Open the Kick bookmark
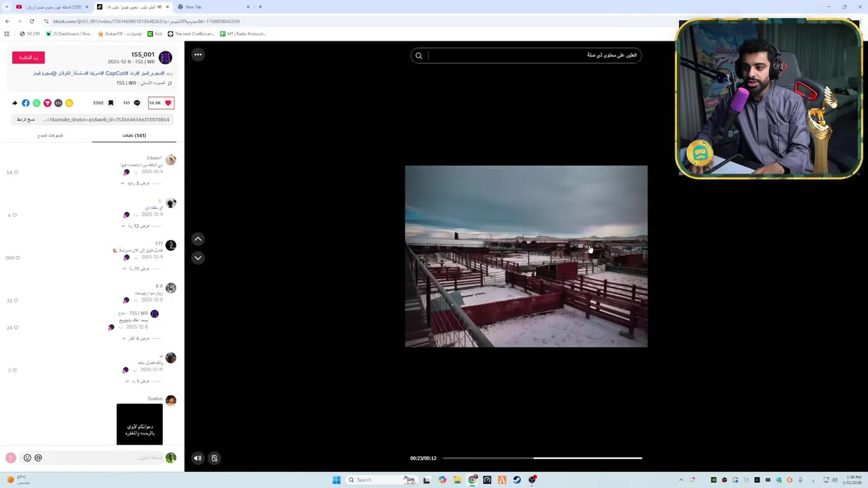This screenshot has height=488, width=868. click(156, 33)
